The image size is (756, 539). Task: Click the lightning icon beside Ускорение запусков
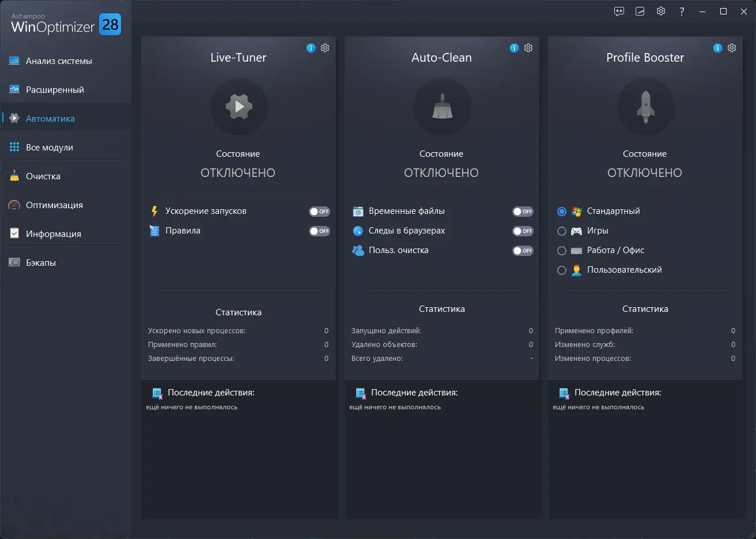(x=154, y=212)
